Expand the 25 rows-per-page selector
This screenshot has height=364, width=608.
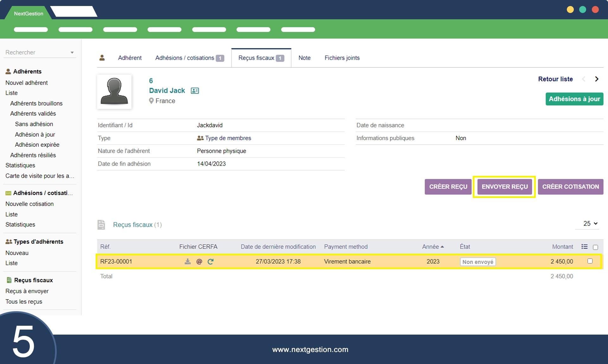coord(590,224)
